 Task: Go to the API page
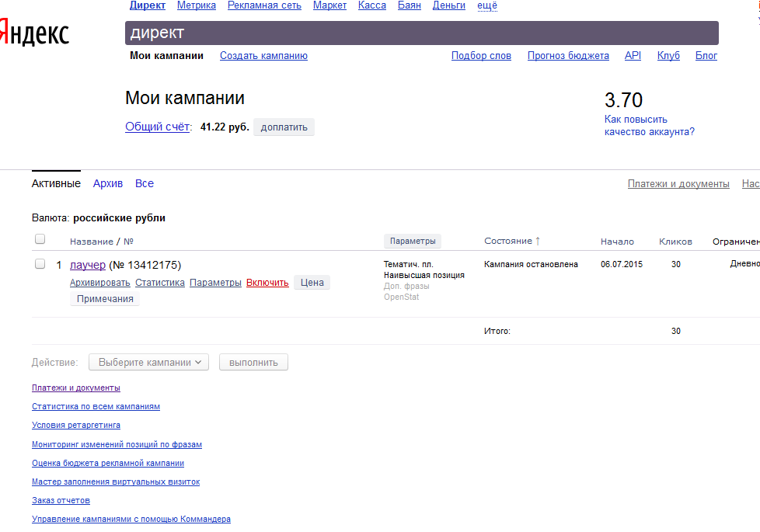point(633,56)
